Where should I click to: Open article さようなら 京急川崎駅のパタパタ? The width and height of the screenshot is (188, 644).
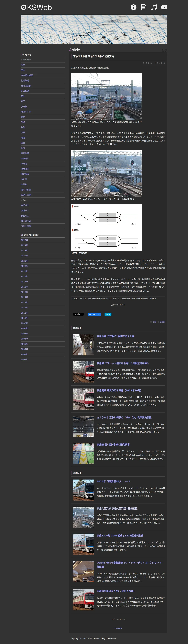124,417
